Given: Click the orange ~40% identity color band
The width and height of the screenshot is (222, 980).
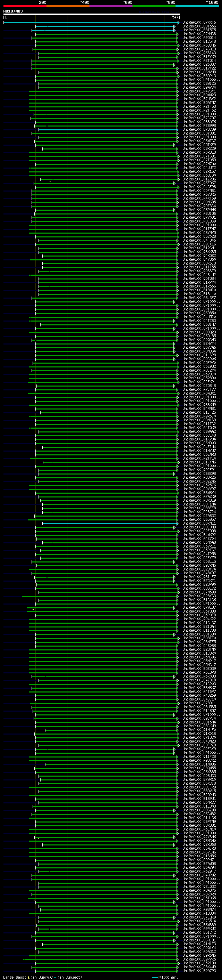Looking at the screenshot, I should [68, 6].
